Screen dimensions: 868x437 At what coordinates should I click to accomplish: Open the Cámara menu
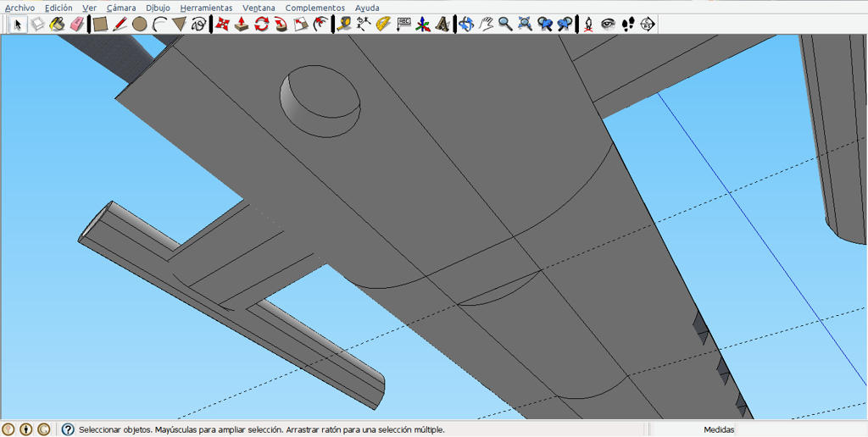point(121,8)
